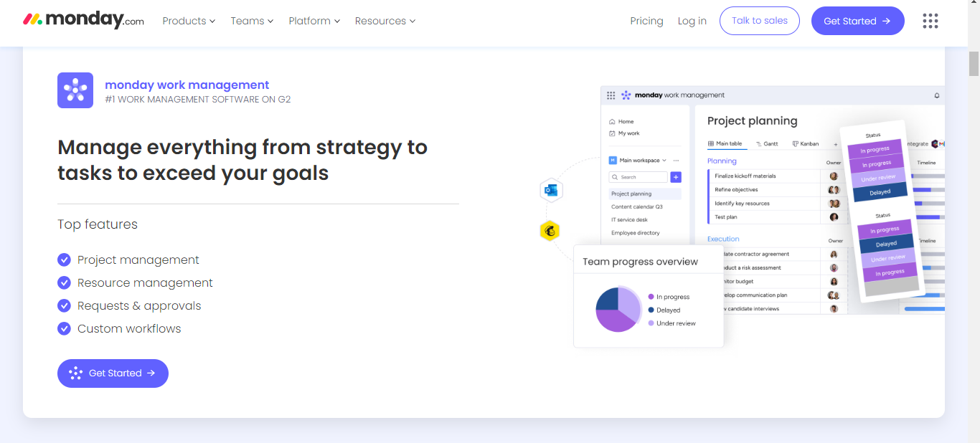The width and height of the screenshot is (980, 443).
Task: Click owner avatar in the Test plan row
Action: tap(834, 217)
